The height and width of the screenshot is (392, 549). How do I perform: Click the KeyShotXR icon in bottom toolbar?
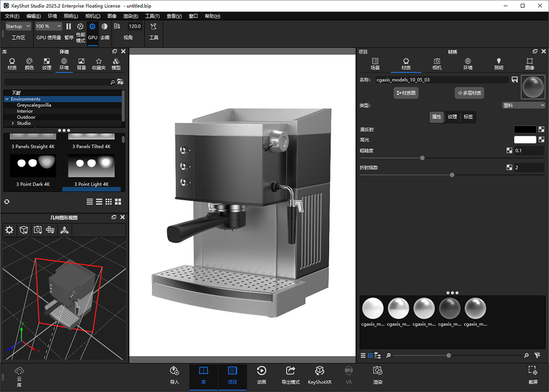pos(319,374)
